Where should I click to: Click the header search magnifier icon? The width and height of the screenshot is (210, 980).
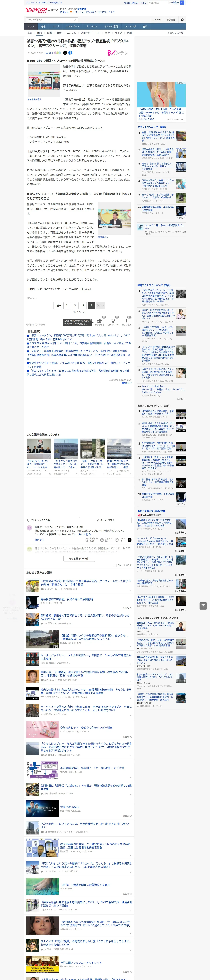click(182, 3)
